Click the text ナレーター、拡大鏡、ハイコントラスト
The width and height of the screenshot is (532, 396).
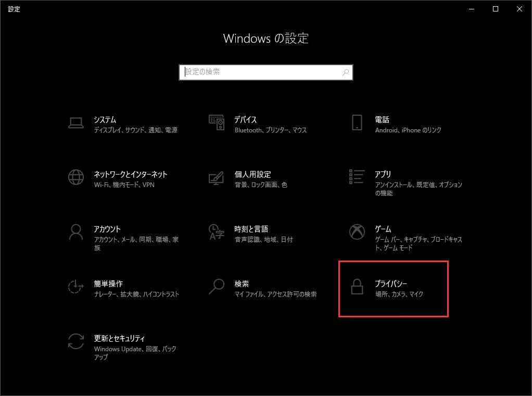click(137, 294)
